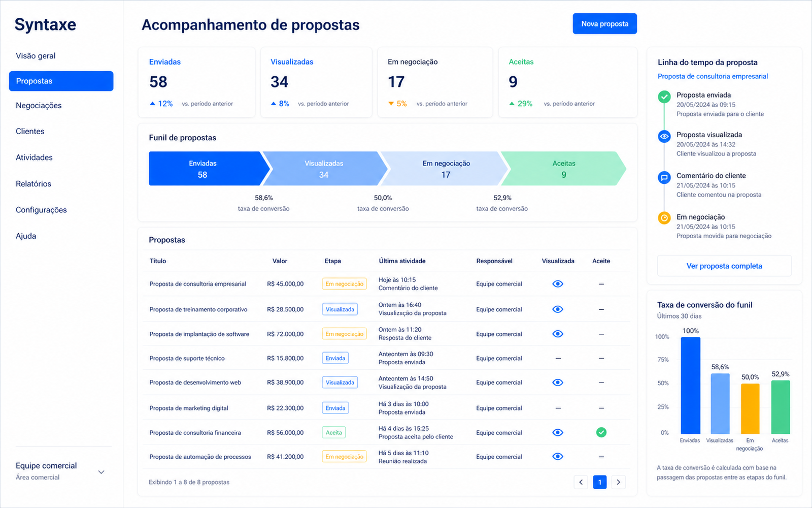Toggle eye icon for Proposta de consultoria financeira
The image size is (812, 508).
click(558, 433)
